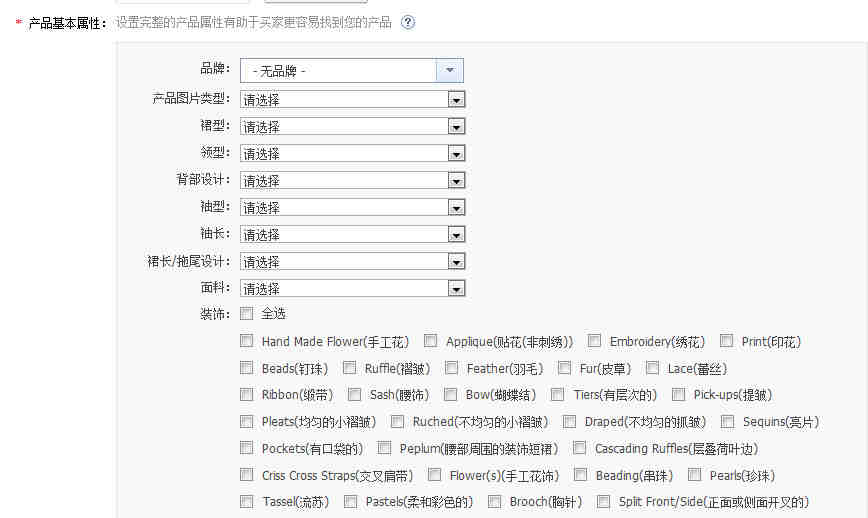Screen dimensions: 868x518
Task: Open the 裙长/拖尾设计 dropdown
Action: pos(352,261)
